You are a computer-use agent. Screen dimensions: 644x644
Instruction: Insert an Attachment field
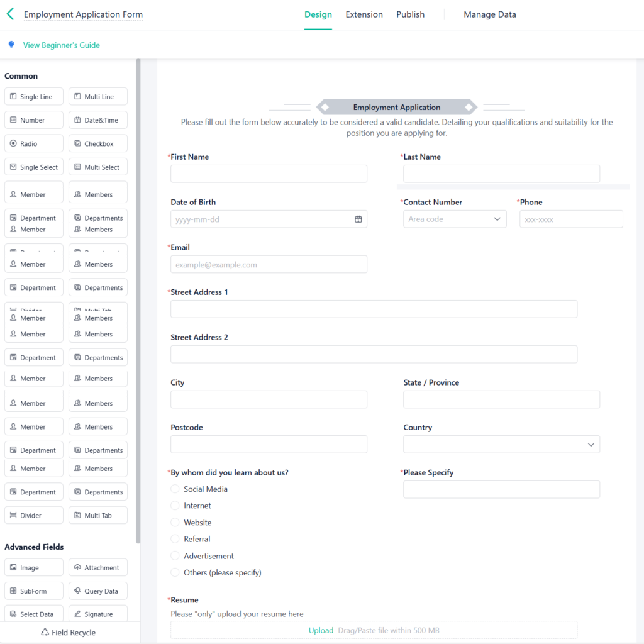click(98, 567)
